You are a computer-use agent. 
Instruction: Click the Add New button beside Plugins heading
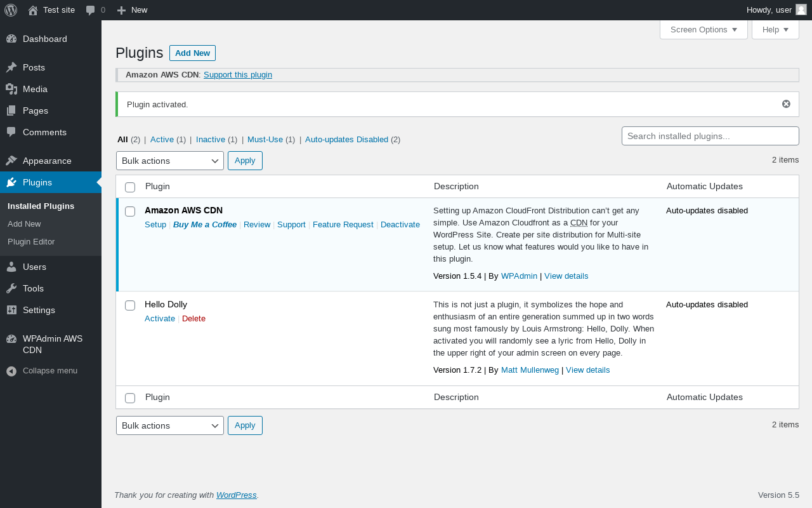pos(192,53)
